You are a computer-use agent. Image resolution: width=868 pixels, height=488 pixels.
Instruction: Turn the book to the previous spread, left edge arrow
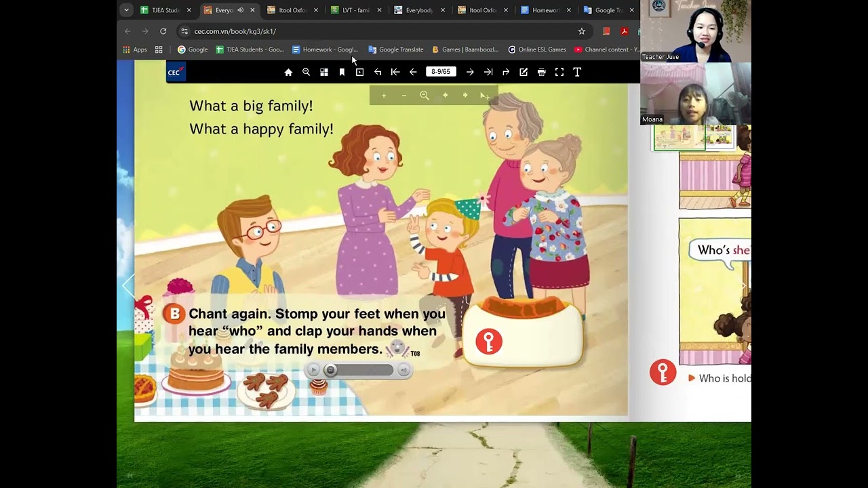[x=127, y=286]
